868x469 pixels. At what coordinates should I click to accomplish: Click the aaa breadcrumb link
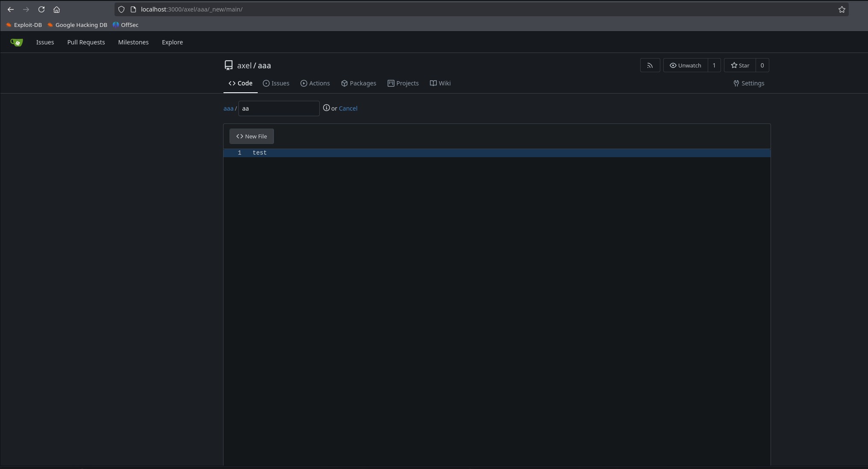tap(228, 108)
